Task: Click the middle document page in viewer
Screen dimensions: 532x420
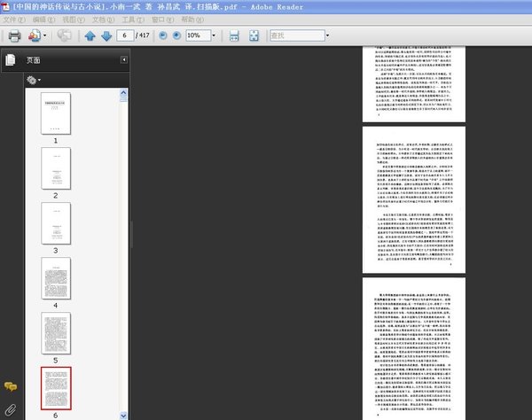Action: coord(414,200)
